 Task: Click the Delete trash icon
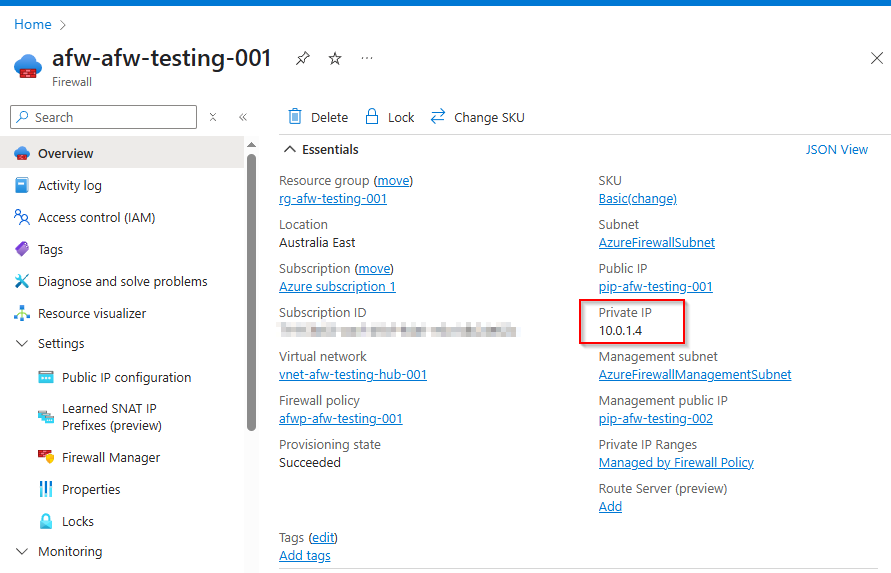[x=295, y=117]
